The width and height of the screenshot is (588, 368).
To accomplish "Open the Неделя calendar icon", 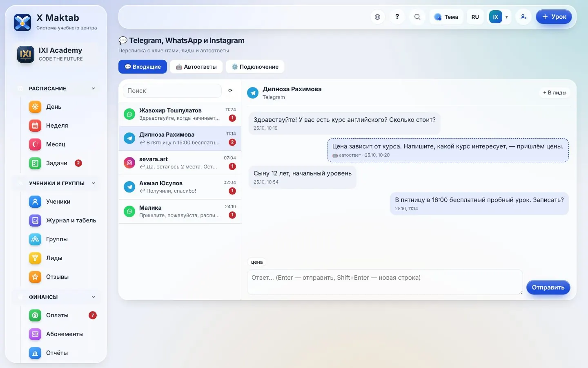I will click(x=35, y=126).
